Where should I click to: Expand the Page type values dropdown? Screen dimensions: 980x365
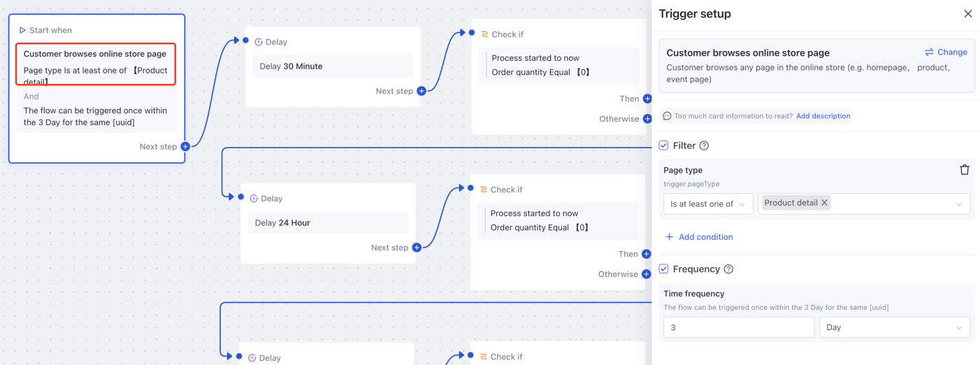click(959, 204)
